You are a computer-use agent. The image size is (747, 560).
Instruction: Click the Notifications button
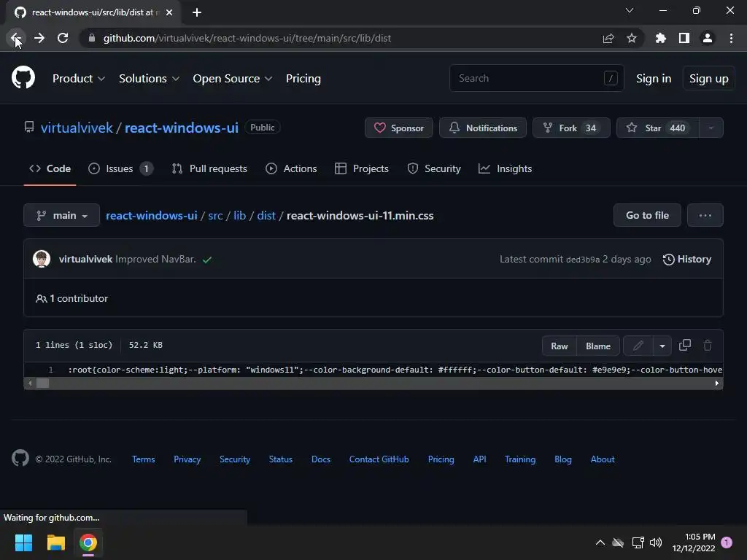[x=483, y=128]
